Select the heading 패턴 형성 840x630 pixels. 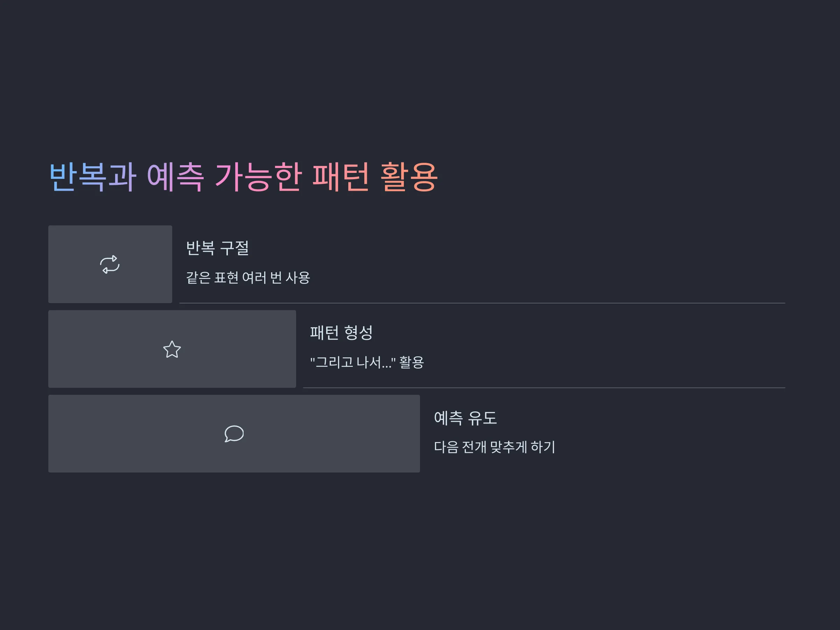coord(341,332)
